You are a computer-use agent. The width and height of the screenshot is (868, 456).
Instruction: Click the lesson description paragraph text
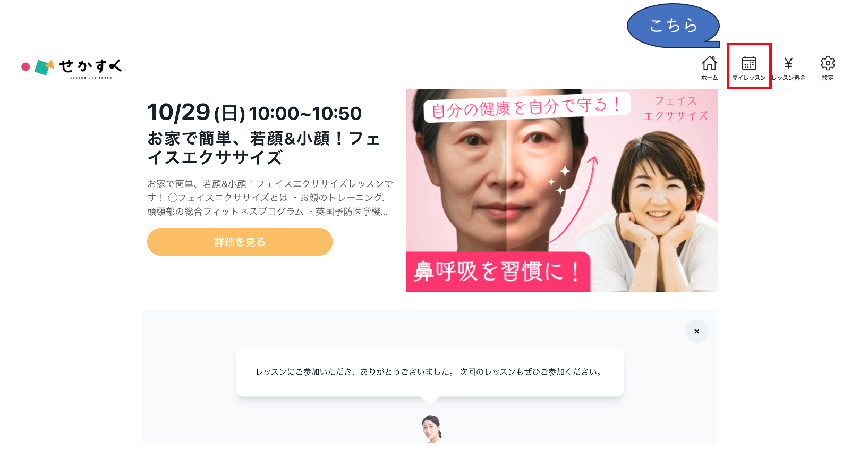click(x=270, y=198)
